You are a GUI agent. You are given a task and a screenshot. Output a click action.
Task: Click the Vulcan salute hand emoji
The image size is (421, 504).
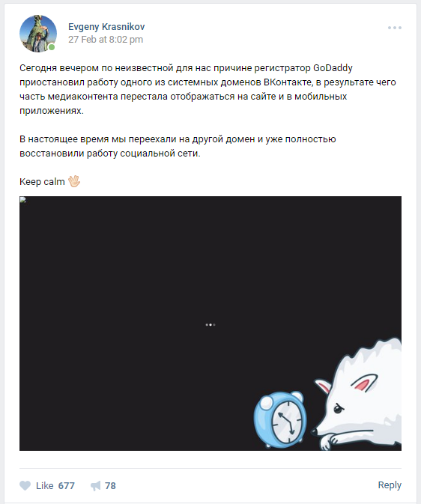click(x=74, y=181)
